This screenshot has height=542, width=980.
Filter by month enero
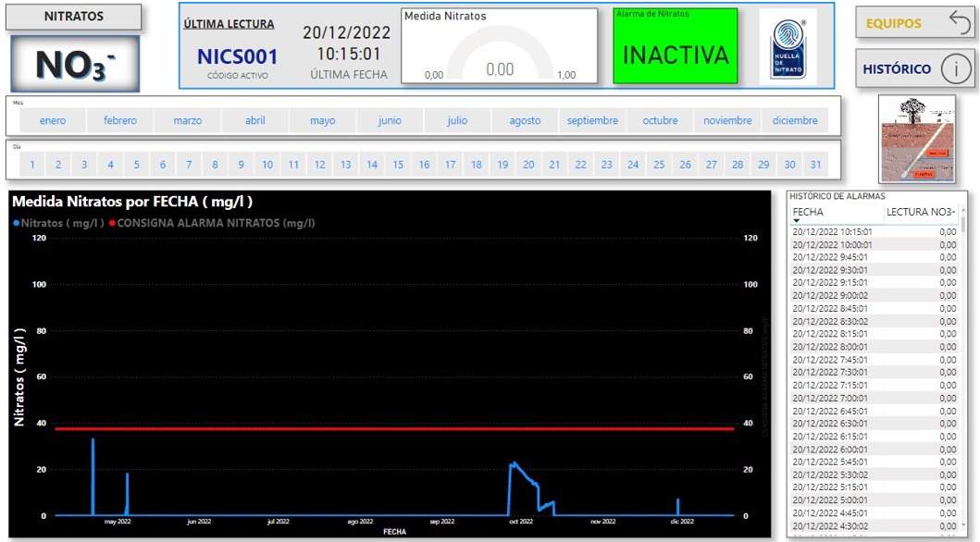[53, 120]
